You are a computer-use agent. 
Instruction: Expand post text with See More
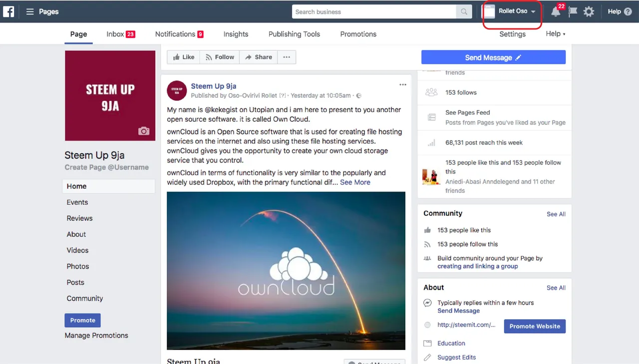[355, 182]
